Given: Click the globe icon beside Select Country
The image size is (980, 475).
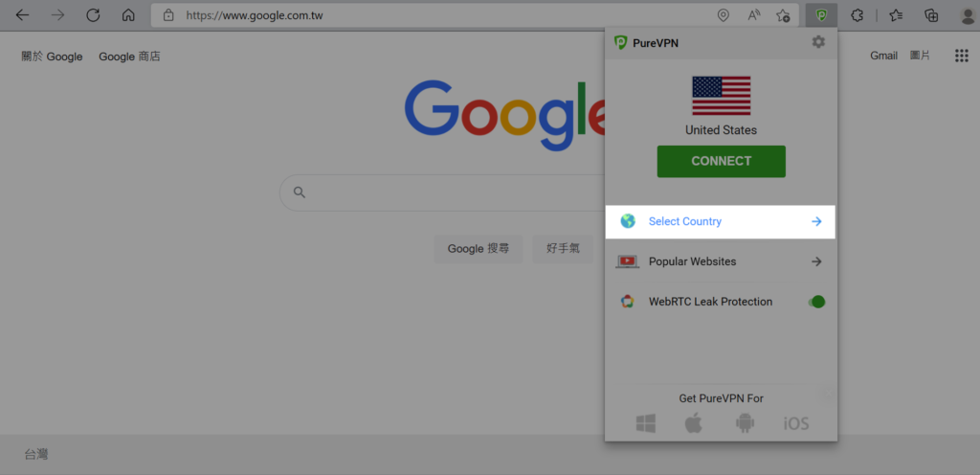Looking at the screenshot, I should pyautogui.click(x=628, y=221).
